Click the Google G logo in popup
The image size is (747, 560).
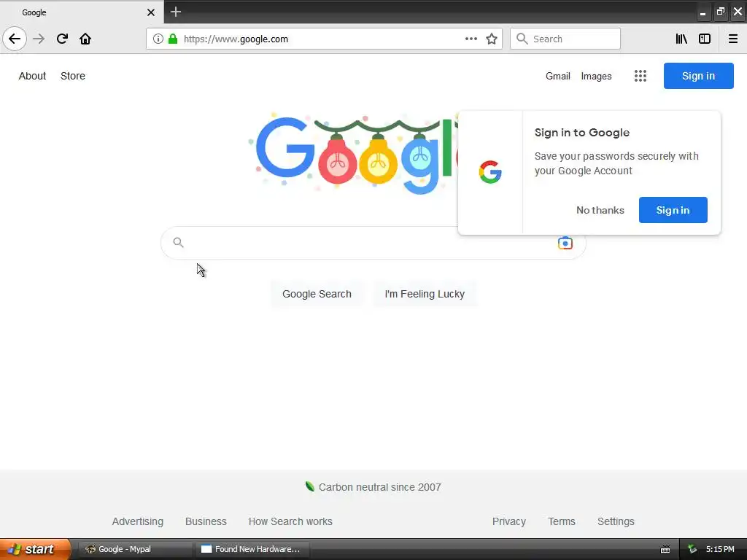tap(490, 172)
